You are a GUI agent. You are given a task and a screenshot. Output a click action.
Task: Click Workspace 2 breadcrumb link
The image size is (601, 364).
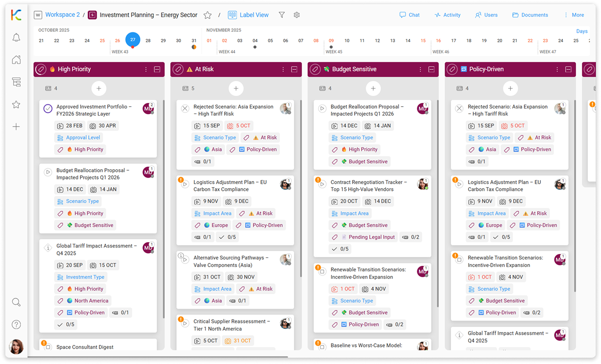coord(62,15)
